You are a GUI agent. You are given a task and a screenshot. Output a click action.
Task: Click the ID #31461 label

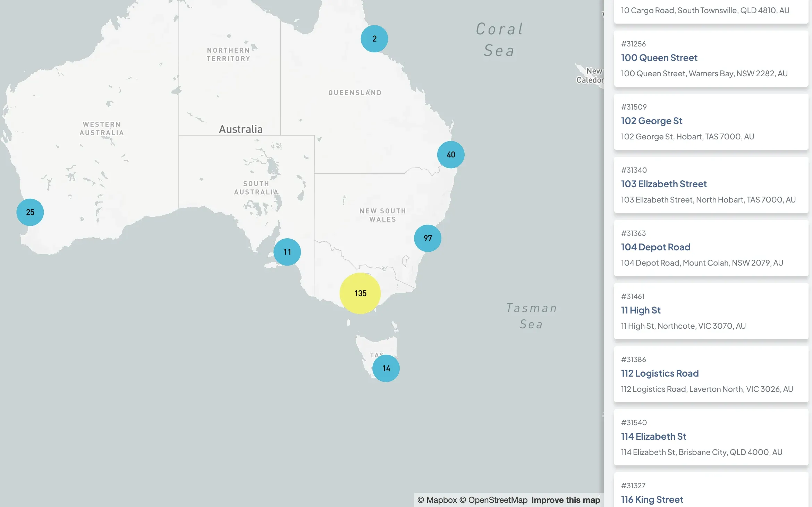click(633, 297)
